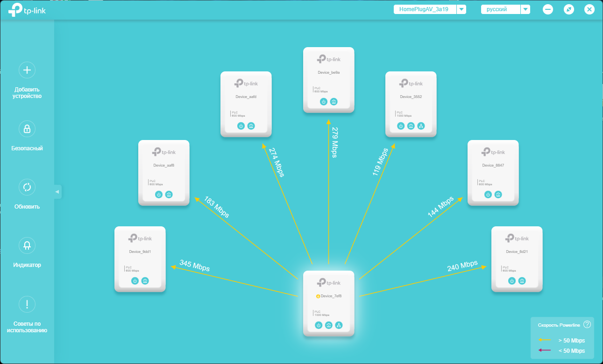Click the 274 Mbps speed label
The width and height of the screenshot is (603, 364).
(277, 162)
